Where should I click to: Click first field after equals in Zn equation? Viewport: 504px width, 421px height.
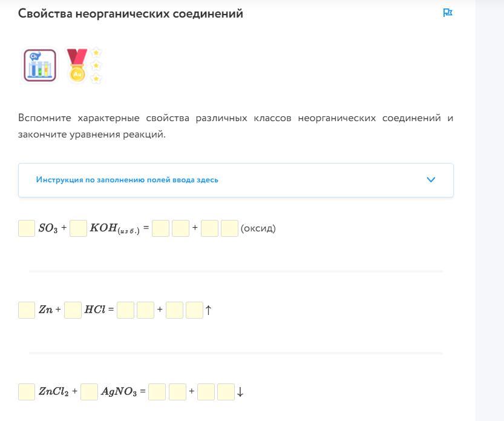pyautogui.click(x=125, y=310)
